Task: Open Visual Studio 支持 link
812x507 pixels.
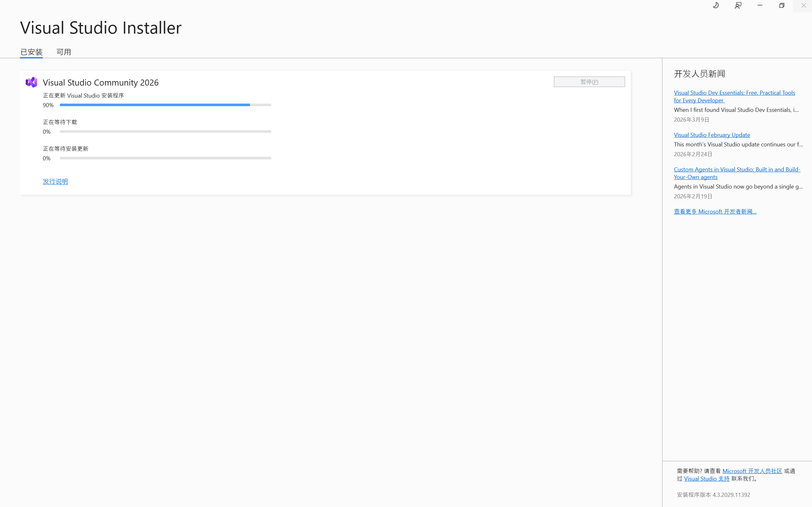Action: click(706, 479)
